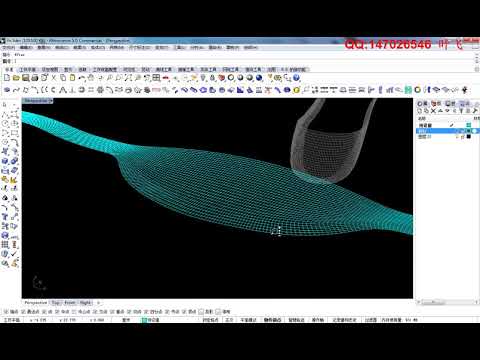Open the Perspective viewport title dropdown arrow

[51, 100]
